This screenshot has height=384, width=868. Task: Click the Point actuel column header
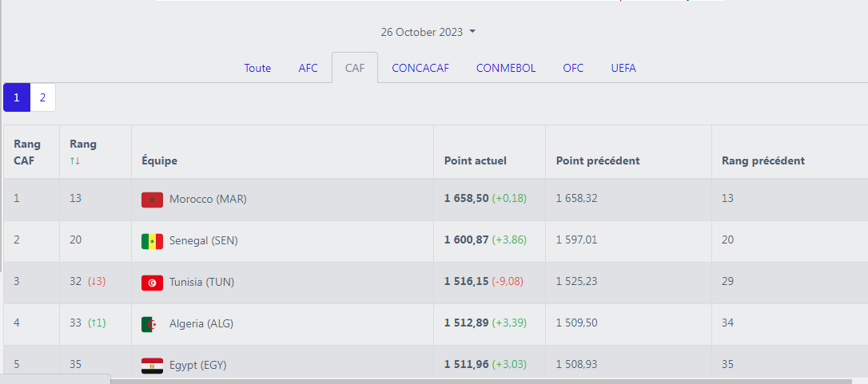click(x=475, y=160)
